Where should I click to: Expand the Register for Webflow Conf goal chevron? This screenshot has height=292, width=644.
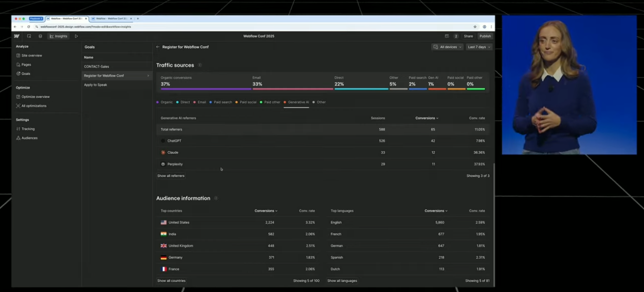[148, 75]
